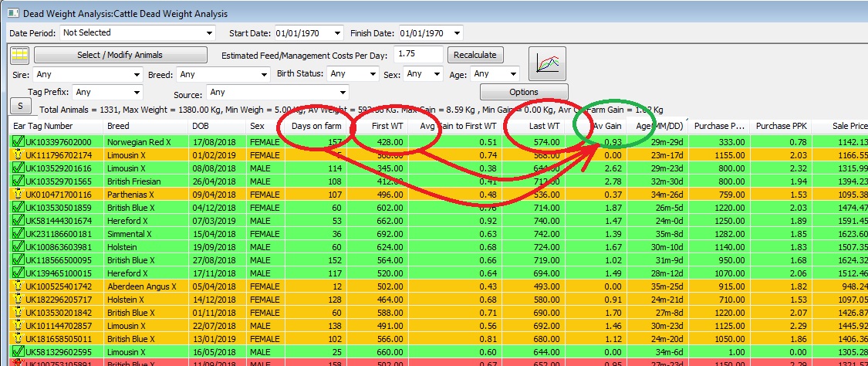Image resolution: width=868 pixels, height=366 pixels.
Task: Open the Source filter dropdown
Action: (x=343, y=93)
